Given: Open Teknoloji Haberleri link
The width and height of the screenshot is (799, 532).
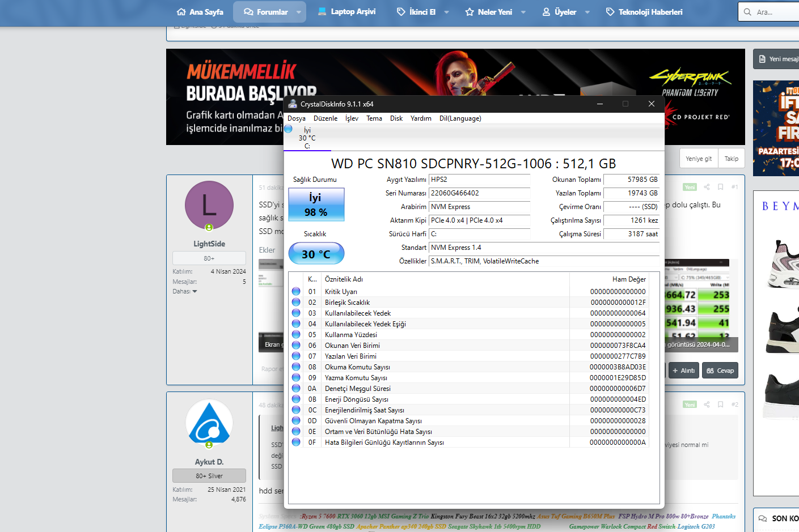Looking at the screenshot, I should [x=644, y=12].
